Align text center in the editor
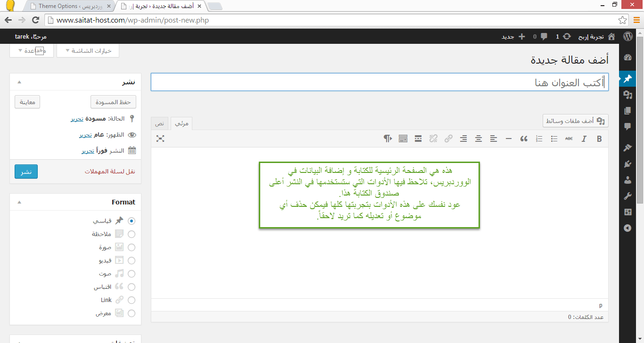Image resolution: width=644 pixels, height=343 pixels. click(479, 139)
